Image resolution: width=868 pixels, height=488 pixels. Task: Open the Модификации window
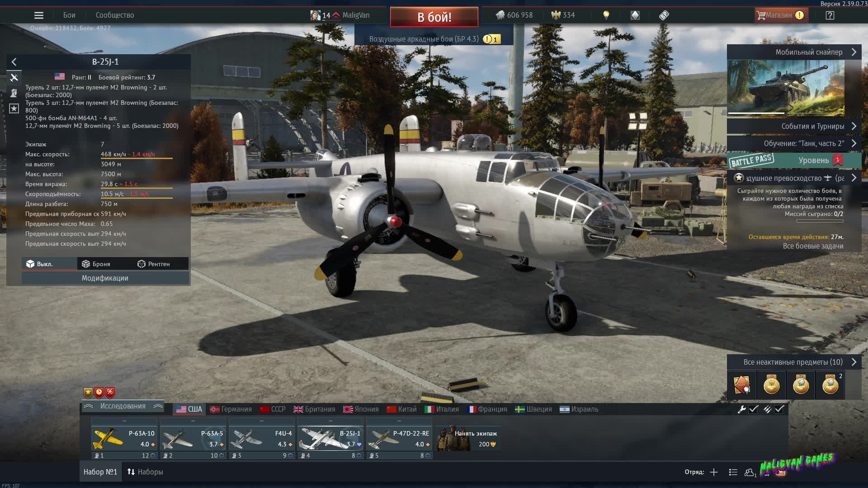tap(106, 278)
